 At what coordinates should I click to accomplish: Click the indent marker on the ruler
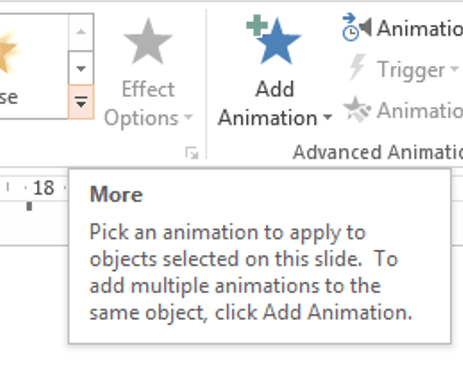pos(29,206)
